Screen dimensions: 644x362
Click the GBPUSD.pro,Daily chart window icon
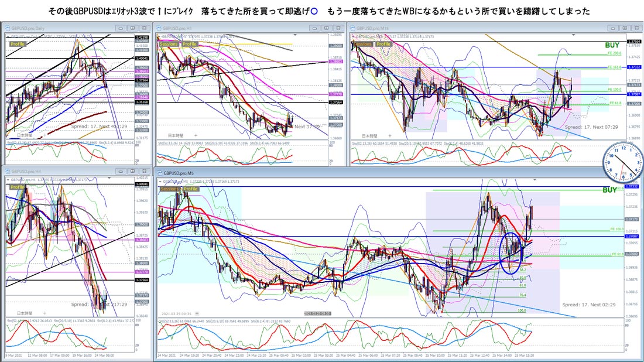(x=8, y=28)
